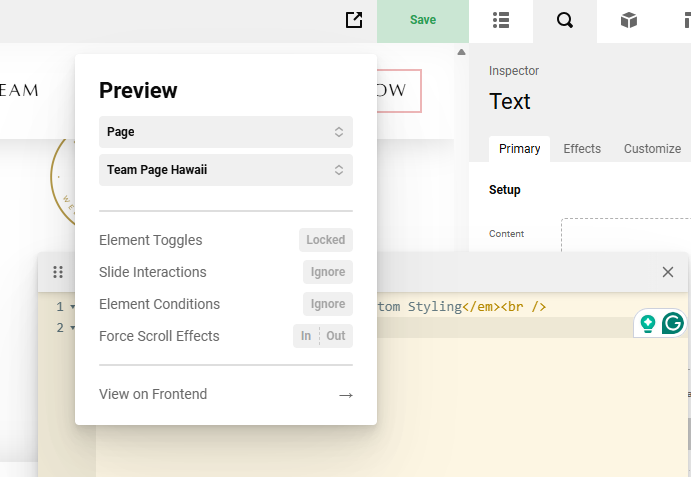The width and height of the screenshot is (691, 477).
Task: Open the Elements cube icon panel
Action: pyautogui.click(x=629, y=20)
